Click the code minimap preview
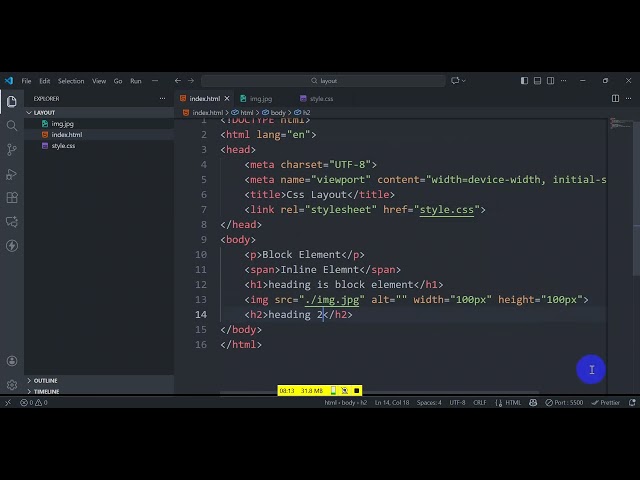The image size is (640, 480). (620, 123)
